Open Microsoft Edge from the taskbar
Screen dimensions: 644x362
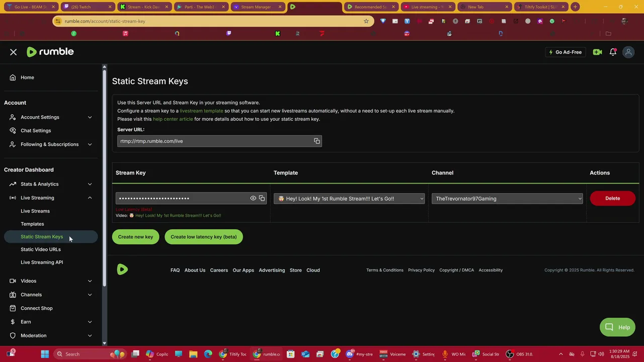pos(208,354)
